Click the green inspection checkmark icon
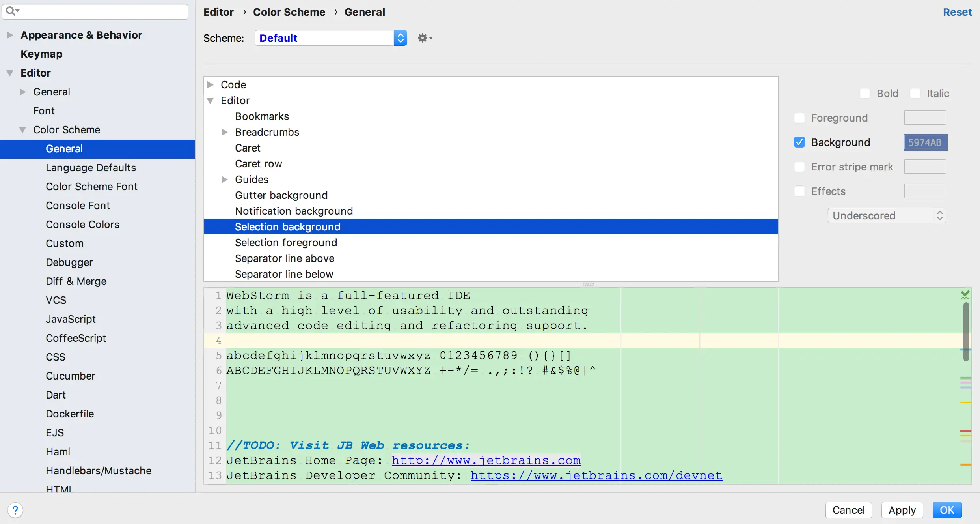980x524 pixels. click(965, 294)
